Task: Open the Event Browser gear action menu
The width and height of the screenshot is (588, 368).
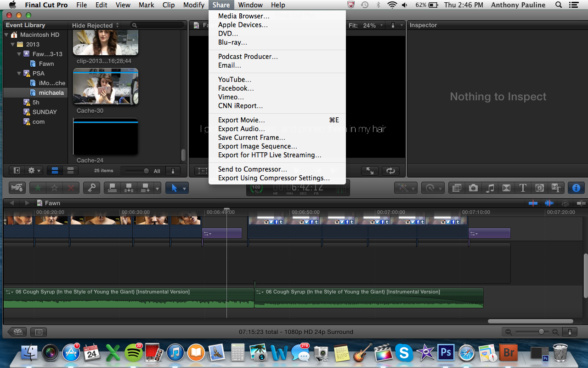Action: point(34,171)
